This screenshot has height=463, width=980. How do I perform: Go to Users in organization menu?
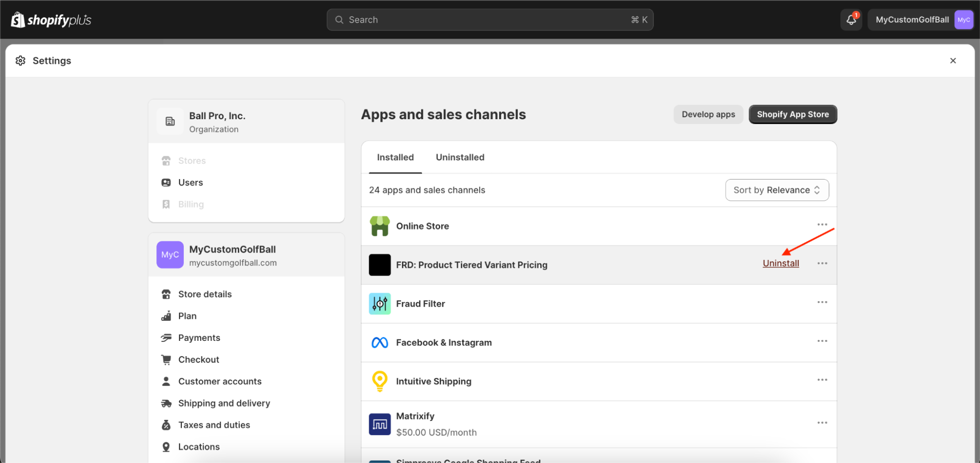click(x=190, y=182)
